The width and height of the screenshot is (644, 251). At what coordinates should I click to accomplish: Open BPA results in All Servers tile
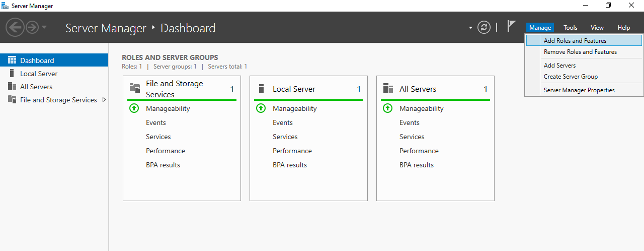click(417, 165)
